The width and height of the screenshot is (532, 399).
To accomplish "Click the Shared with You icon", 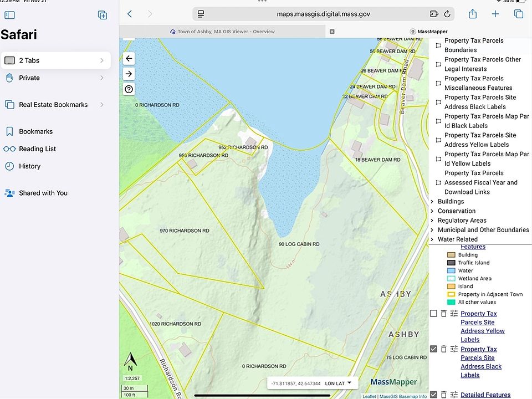I will 9,193.
